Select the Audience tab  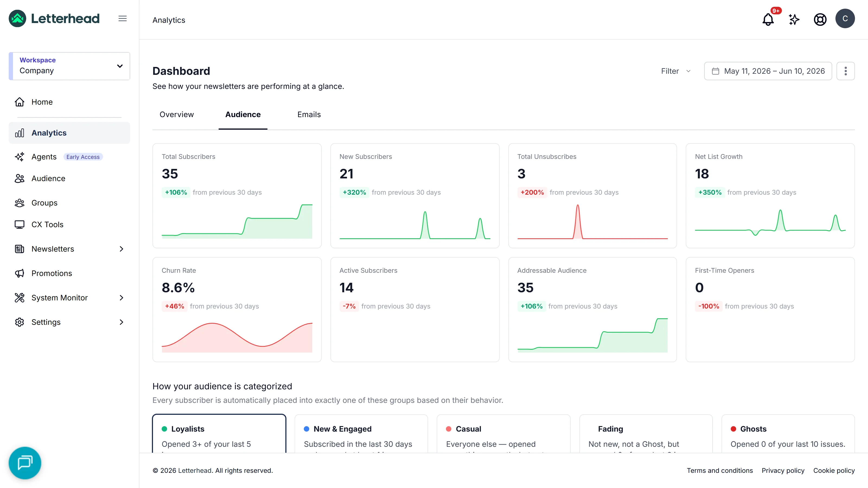[x=243, y=114]
